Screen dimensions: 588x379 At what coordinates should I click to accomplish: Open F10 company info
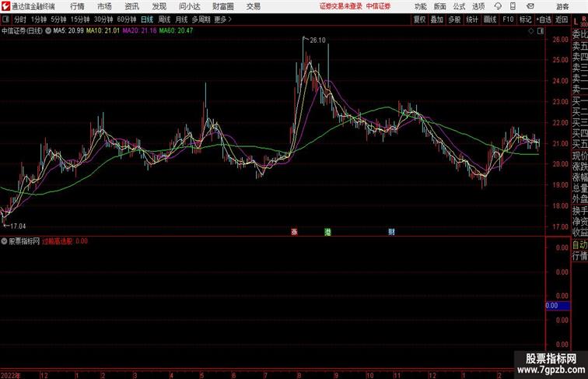(508, 19)
